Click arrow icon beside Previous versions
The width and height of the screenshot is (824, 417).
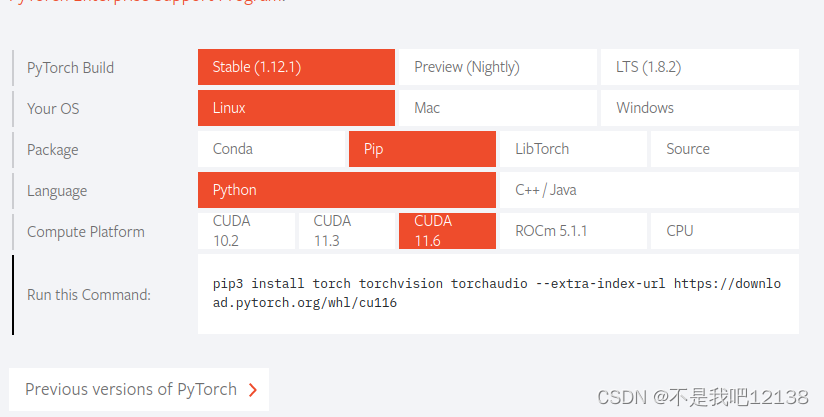click(x=252, y=390)
